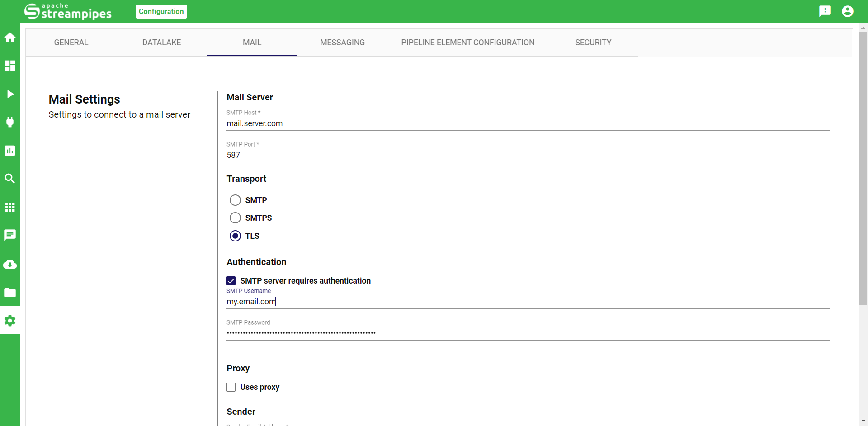Open the user account profile icon
This screenshot has height=426, width=868.
click(x=847, y=11)
